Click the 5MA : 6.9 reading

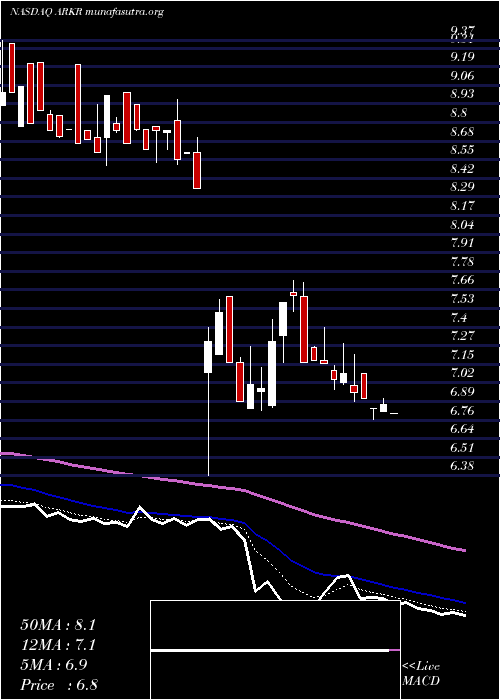[54, 665]
